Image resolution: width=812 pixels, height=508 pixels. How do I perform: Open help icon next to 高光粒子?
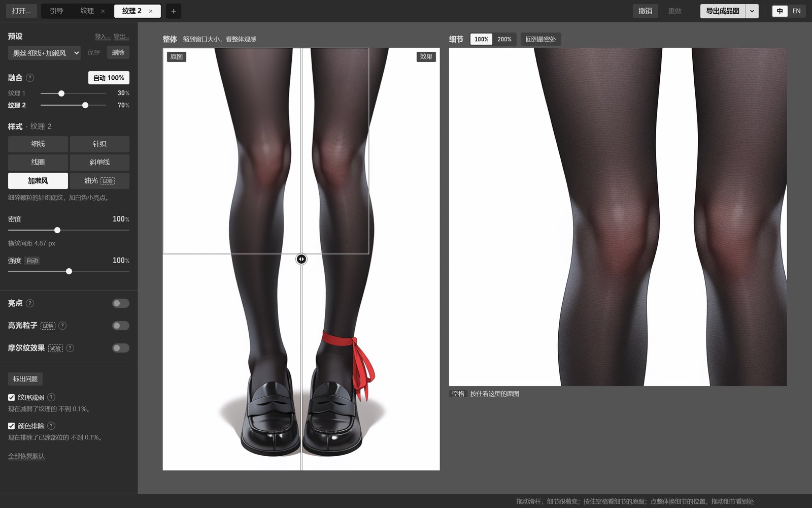click(62, 326)
